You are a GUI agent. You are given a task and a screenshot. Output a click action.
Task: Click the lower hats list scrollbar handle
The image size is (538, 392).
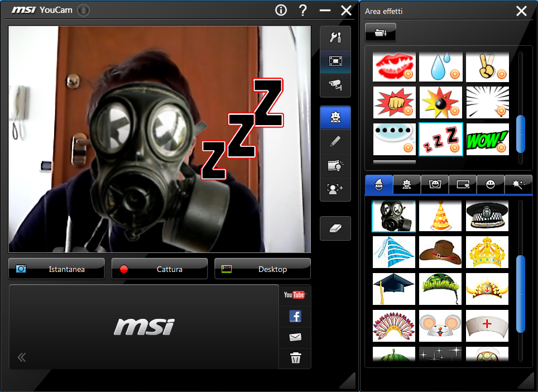(x=520, y=293)
